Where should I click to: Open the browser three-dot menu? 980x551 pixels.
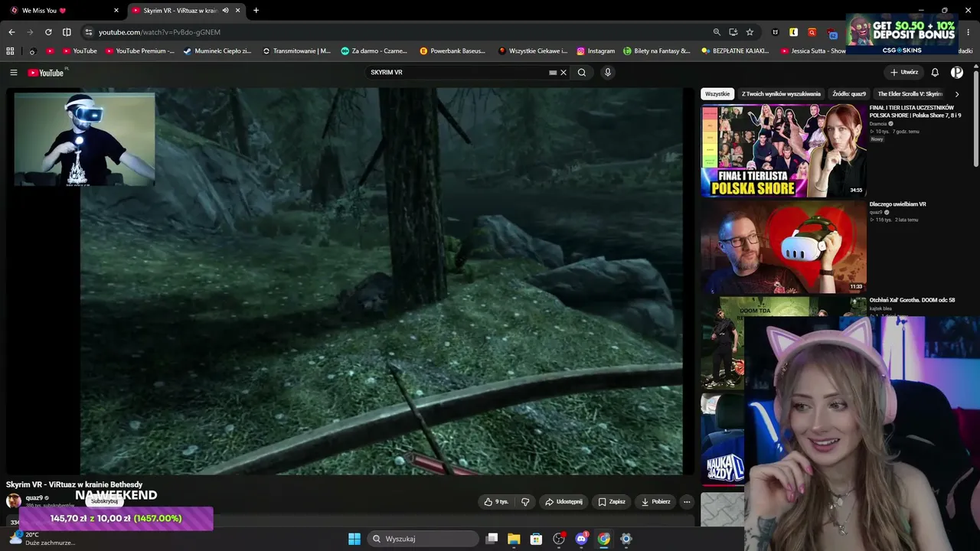pyautogui.click(x=968, y=32)
